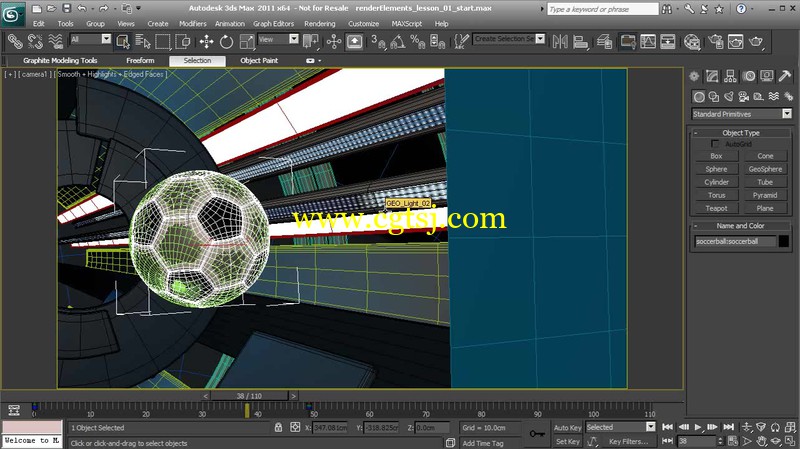Open the Rendered Frame Window icon

(x=735, y=41)
